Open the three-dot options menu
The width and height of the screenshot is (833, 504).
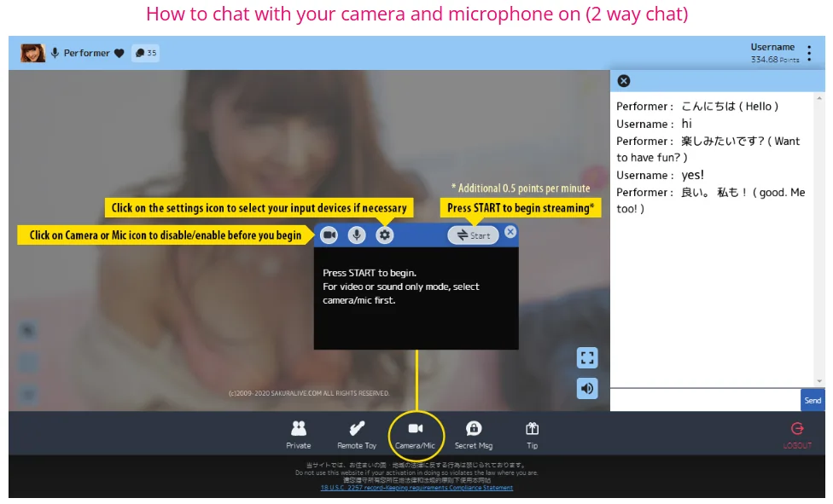coord(809,53)
